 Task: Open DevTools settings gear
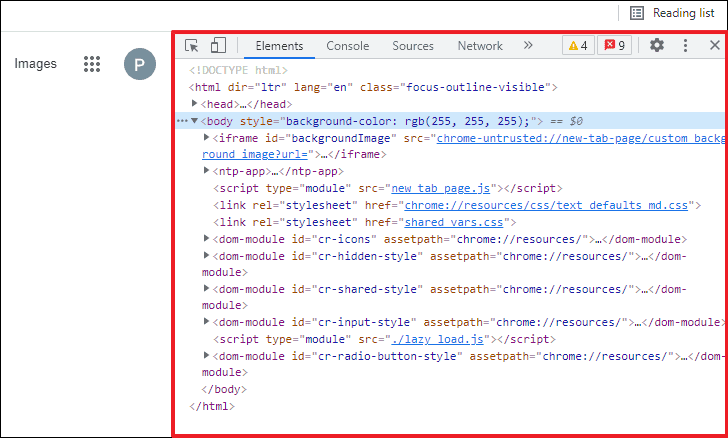point(656,45)
